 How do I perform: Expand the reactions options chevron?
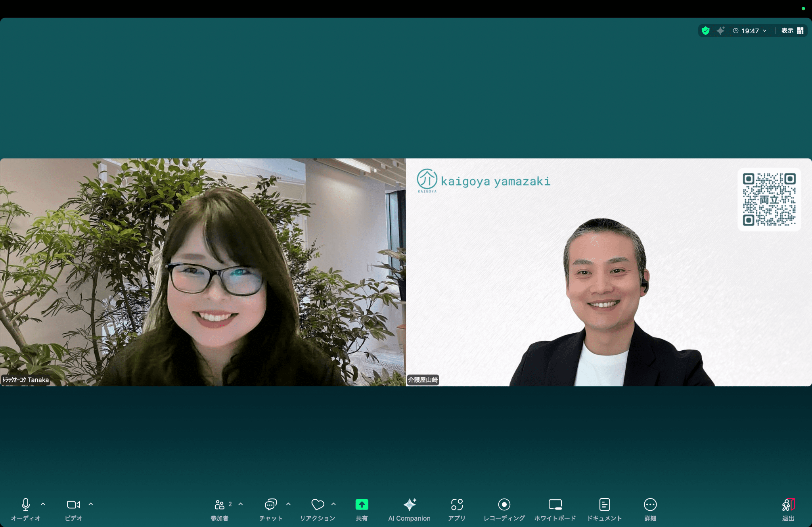[x=334, y=504]
